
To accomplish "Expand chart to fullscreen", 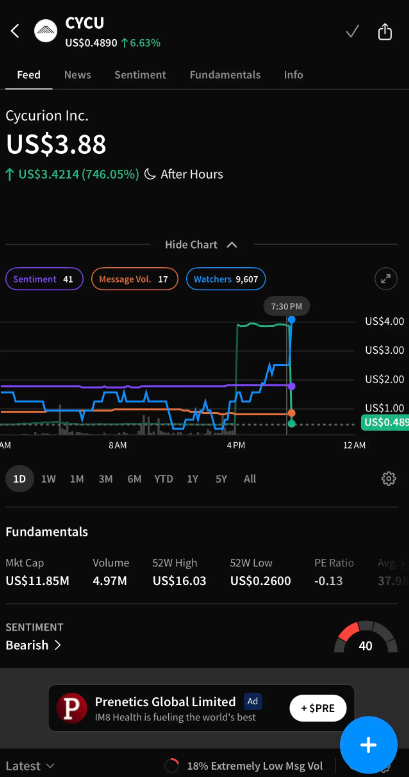I will click(386, 279).
